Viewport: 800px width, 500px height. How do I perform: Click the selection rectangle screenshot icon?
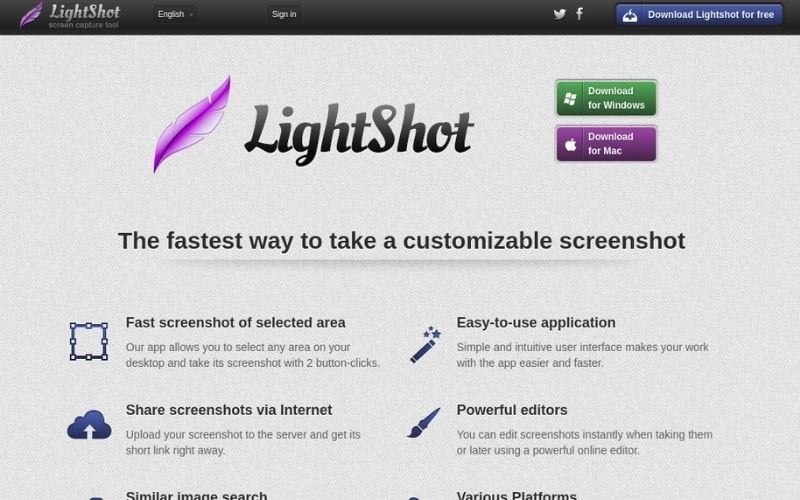[x=89, y=341]
